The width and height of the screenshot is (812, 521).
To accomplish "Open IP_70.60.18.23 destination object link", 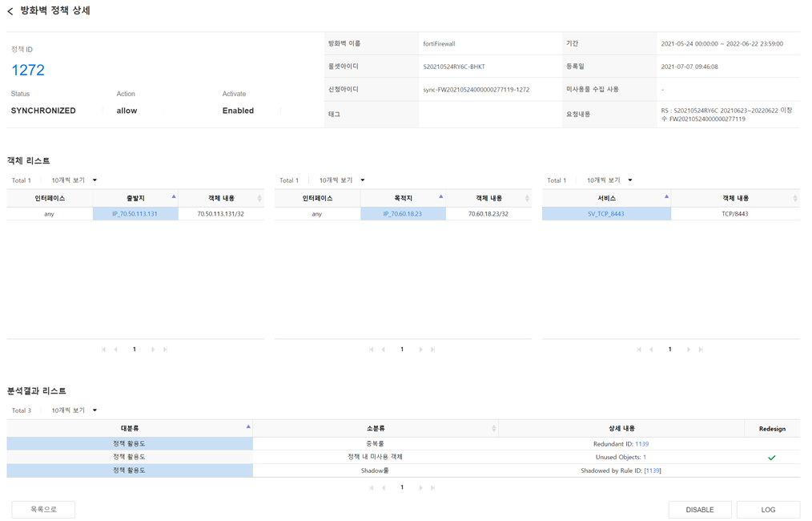I will point(402,213).
